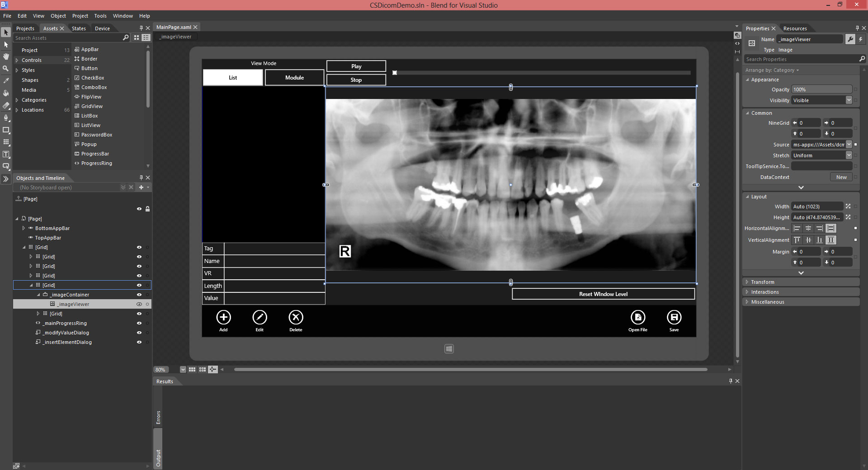
Task: Switch to the Projects tab
Action: (x=25, y=28)
